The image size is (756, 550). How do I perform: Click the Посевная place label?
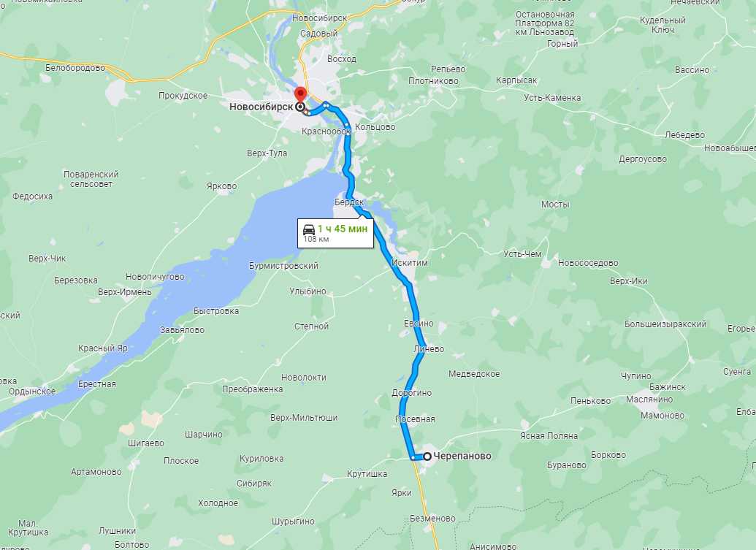[415, 419]
